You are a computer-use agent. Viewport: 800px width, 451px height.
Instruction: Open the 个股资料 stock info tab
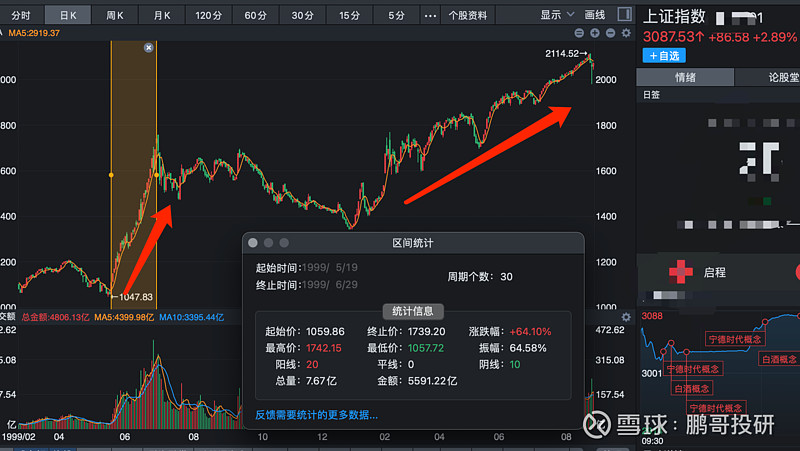[467, 15]
